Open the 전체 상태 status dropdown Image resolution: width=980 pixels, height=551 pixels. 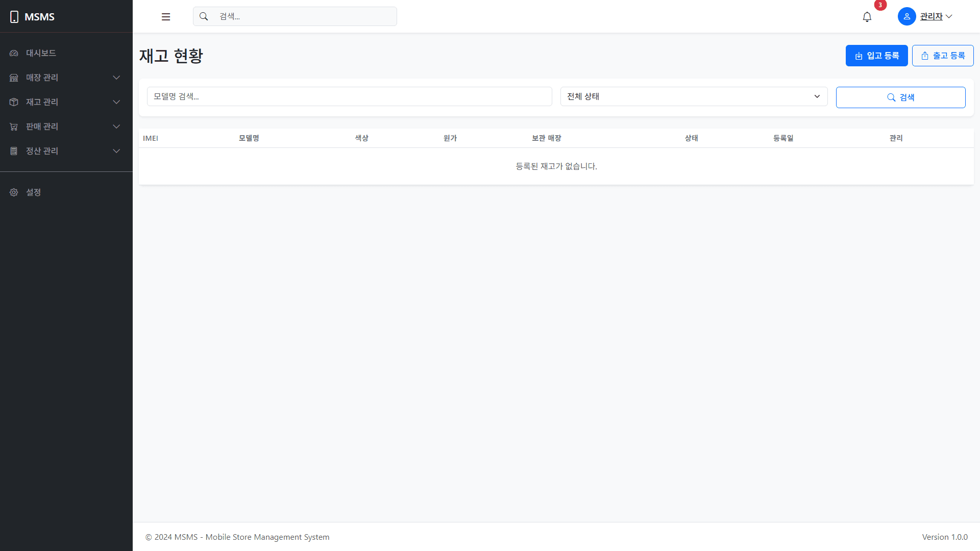pos(694,96)
